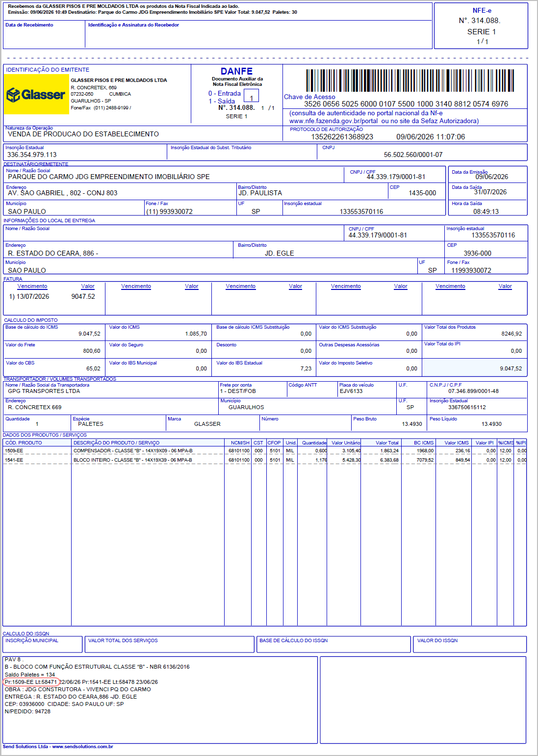Click the access key barcode
Viewport: 538px width, 756px height.
pyautogui.click(x=410, y=80)
